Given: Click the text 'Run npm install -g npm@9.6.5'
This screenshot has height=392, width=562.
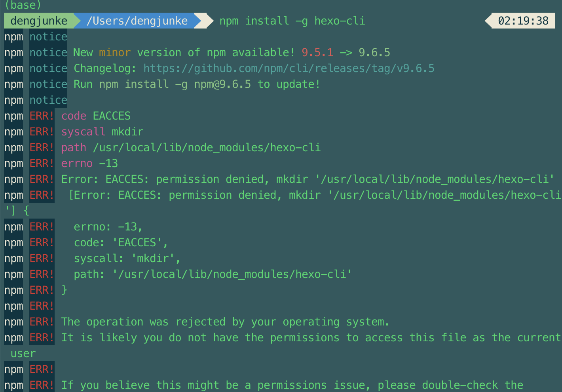Looking at the screenshot, I should coord(162,84).
